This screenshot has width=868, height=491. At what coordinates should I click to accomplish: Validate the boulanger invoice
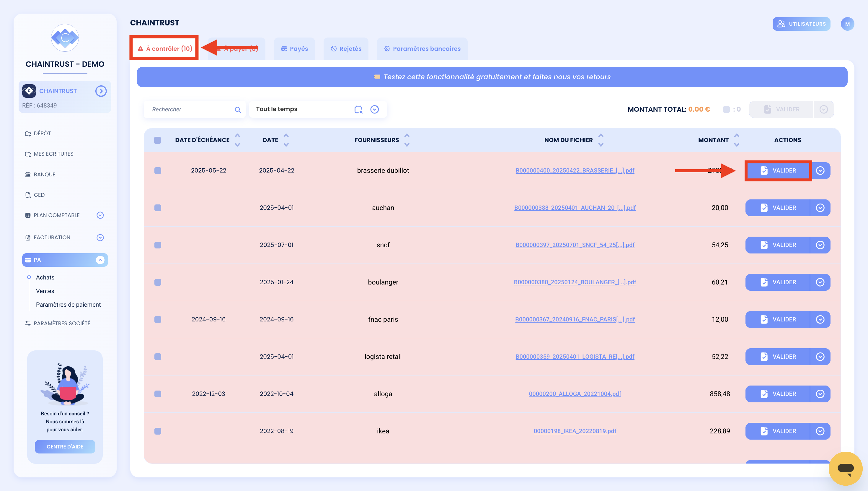pos(777,282)
